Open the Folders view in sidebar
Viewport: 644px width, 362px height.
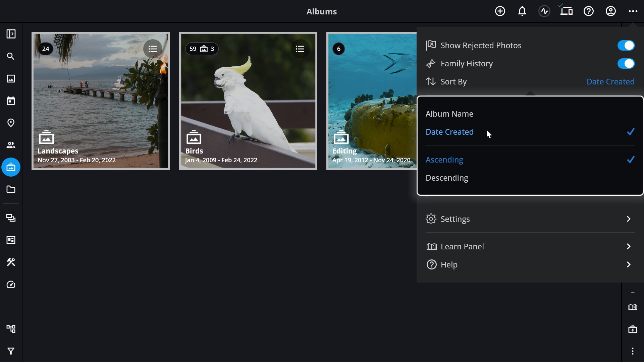11,189
